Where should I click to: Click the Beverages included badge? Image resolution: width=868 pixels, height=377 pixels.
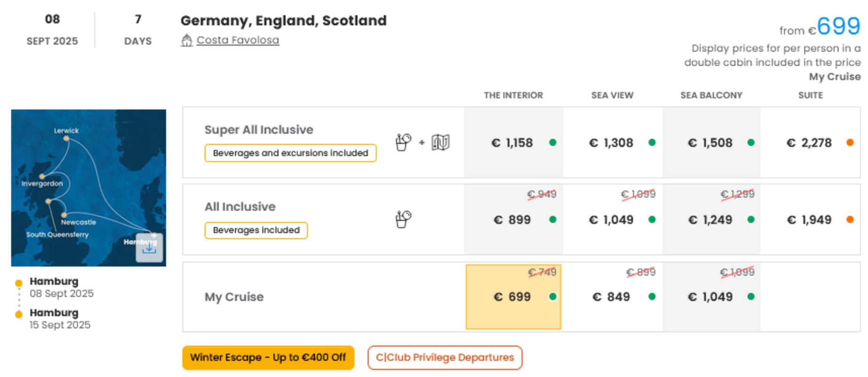(x=256, y=230)
